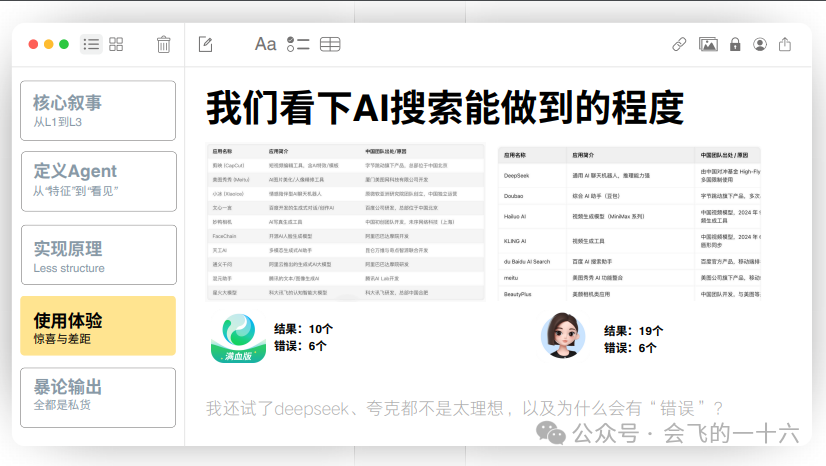The height and width of the screenshot is (466, 826).
Task: Click the FaceChain row in left table
Action: (346, 236)
